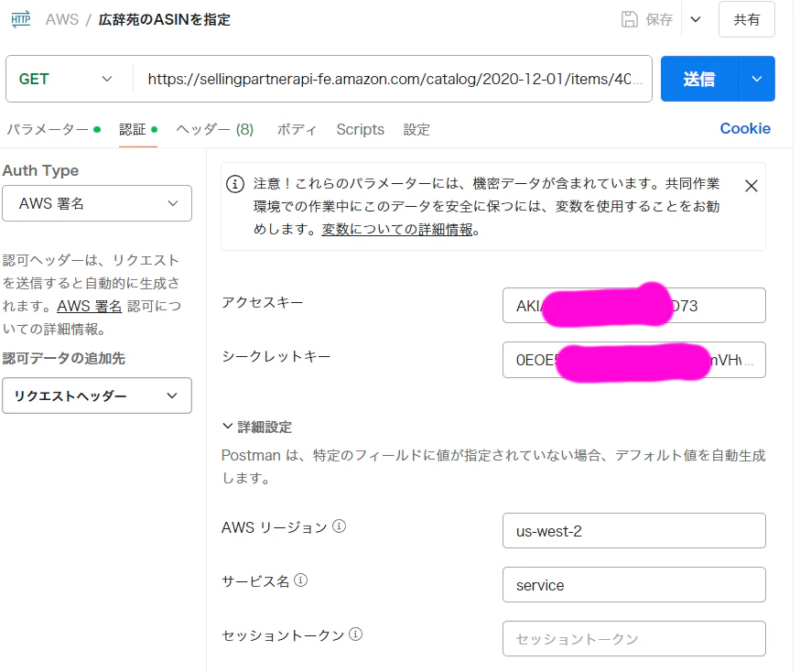The width and height of the screenshot is (800, 672).
Task: Click the セッショントークン input field
Action: [x=633, y=638]
